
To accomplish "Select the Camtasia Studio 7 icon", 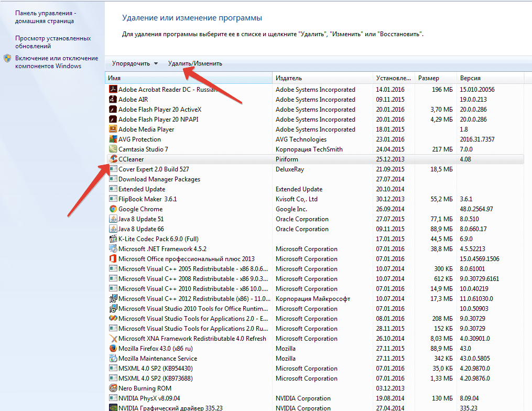I will [113, 149].
